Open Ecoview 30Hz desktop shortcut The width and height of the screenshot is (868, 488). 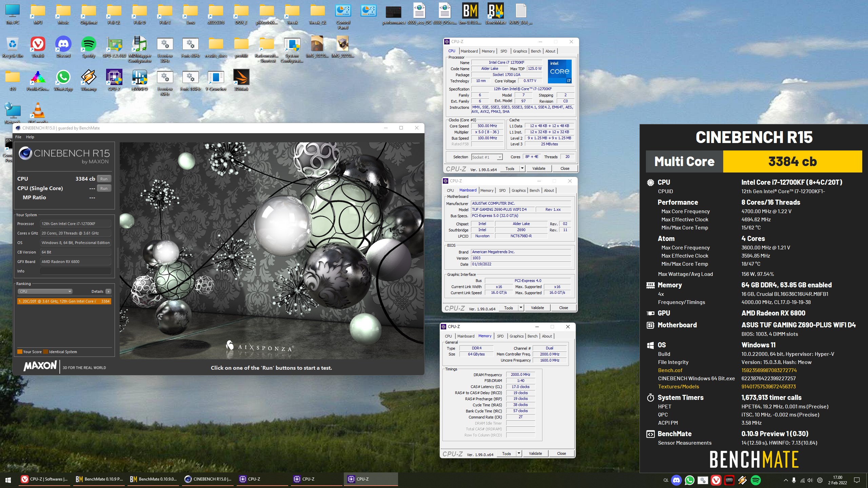point(165,49)
